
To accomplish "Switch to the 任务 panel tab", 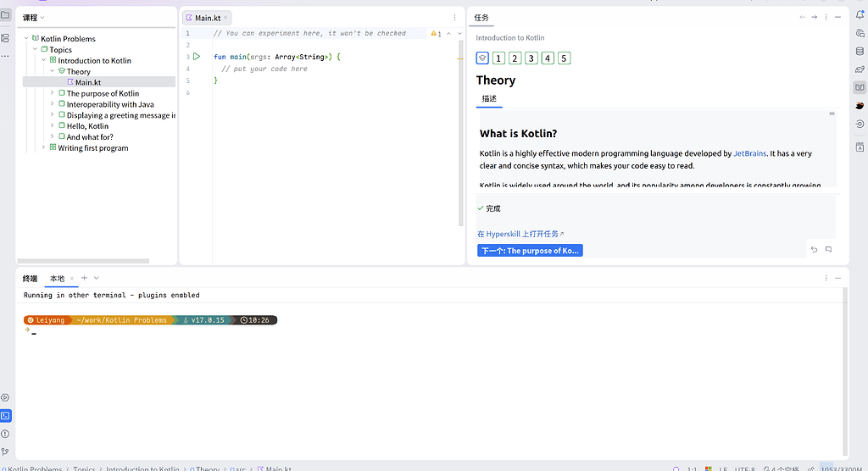I will click(481, 18).
